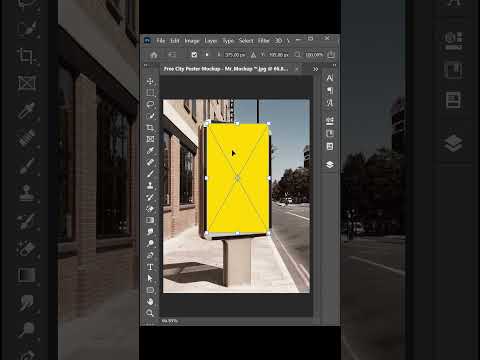The width and height of the screenshot is (480, 360).
Task: Select the Quick Selection tool
Action: click(150, 116)
